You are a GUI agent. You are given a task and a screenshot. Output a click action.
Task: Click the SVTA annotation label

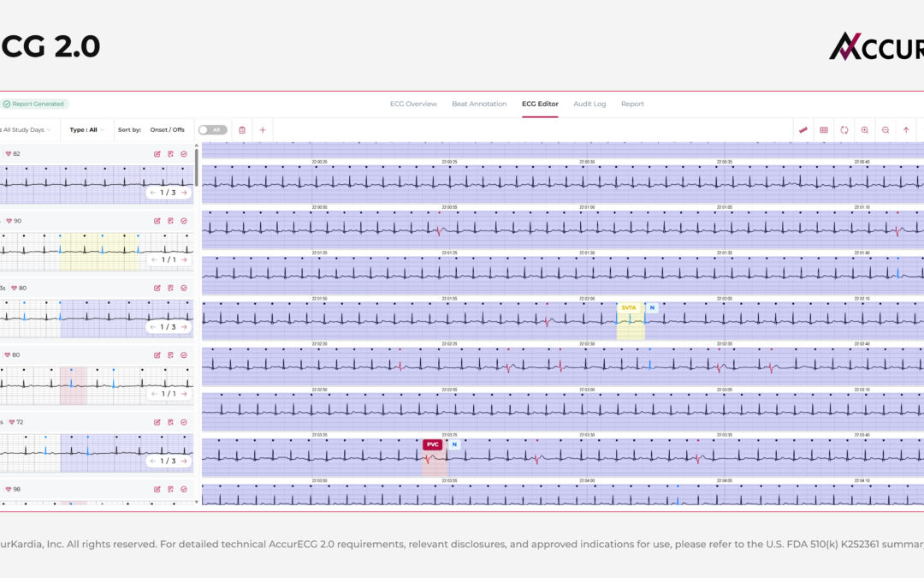629,306
